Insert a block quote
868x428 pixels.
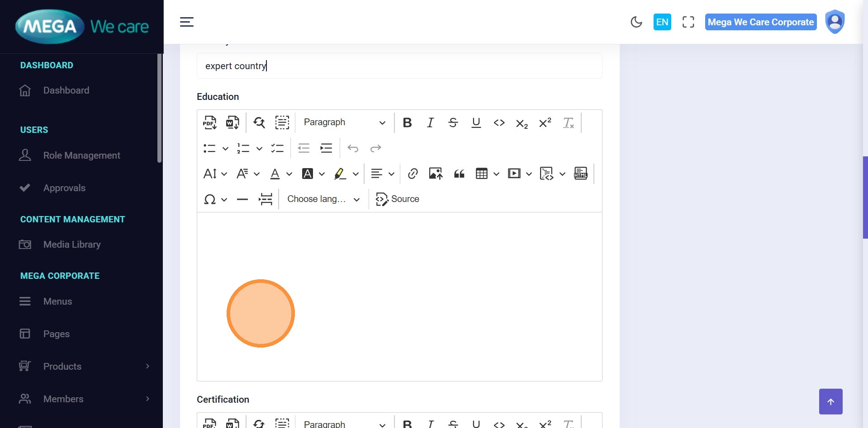(459, 174)
